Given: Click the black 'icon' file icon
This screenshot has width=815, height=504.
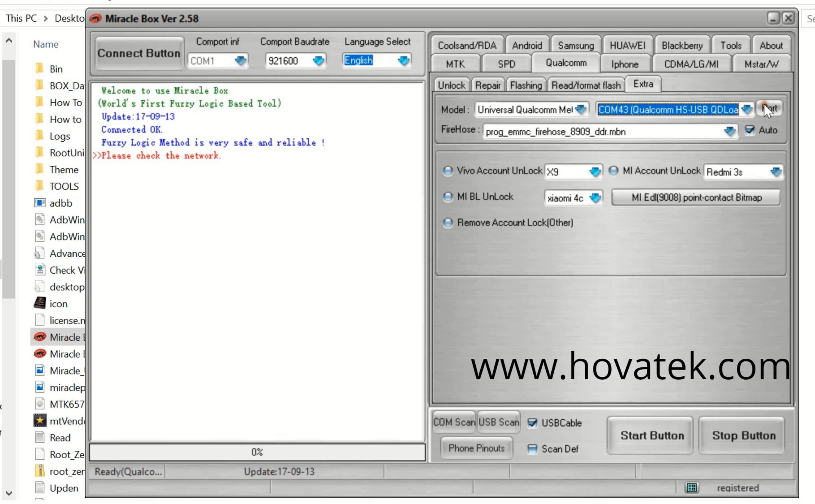Looking at the screenshot, I should coord(40,304).
